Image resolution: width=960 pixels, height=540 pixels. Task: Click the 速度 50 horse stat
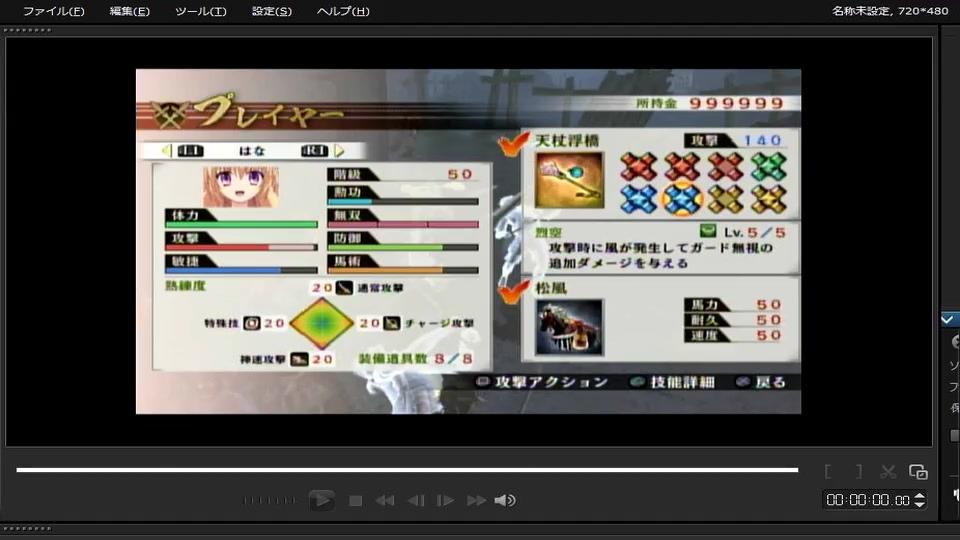733,335
